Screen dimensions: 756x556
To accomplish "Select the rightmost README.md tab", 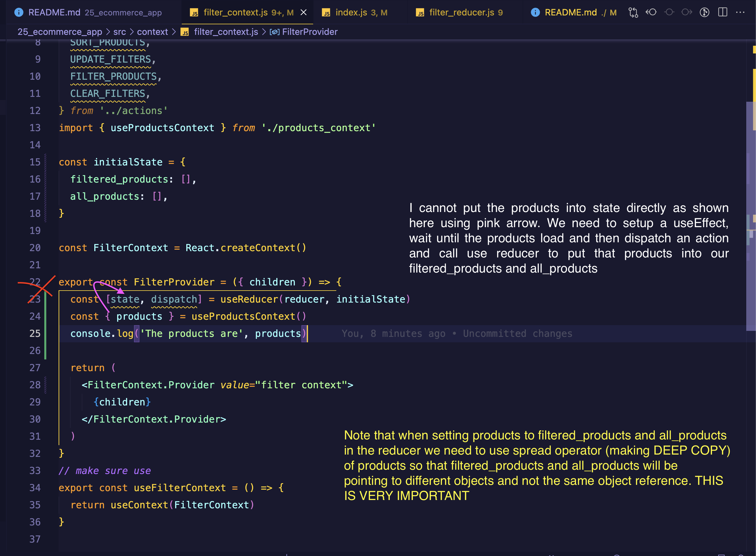I will click(573, 13).
